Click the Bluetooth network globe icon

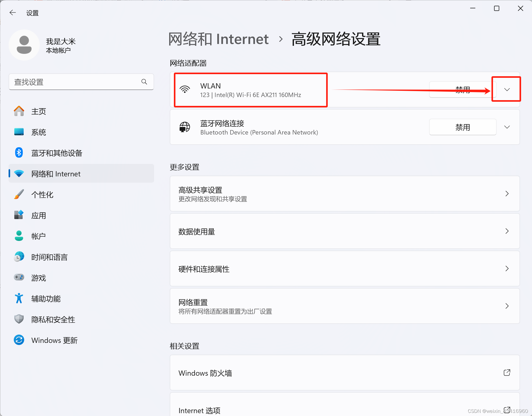click(x=185, y=127)
